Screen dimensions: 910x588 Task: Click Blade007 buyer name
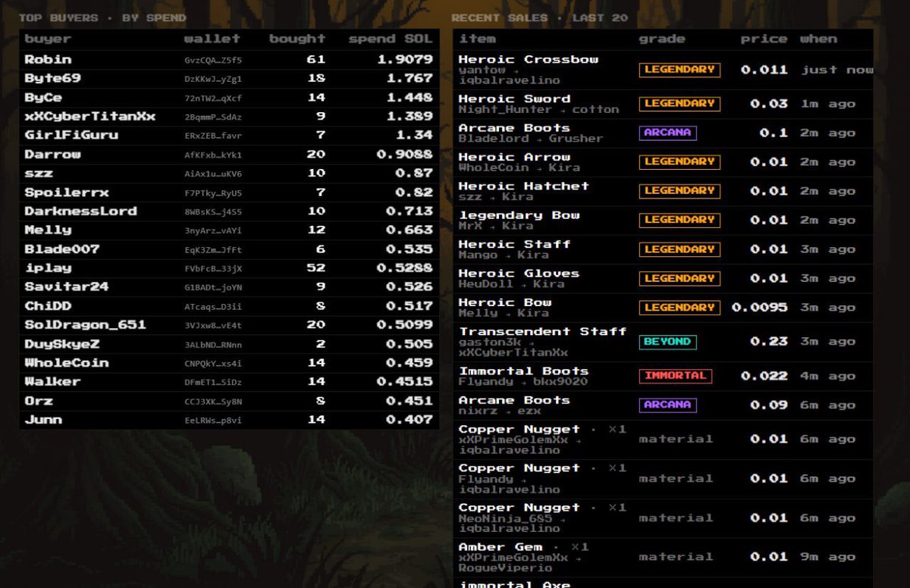click(62, 249)
